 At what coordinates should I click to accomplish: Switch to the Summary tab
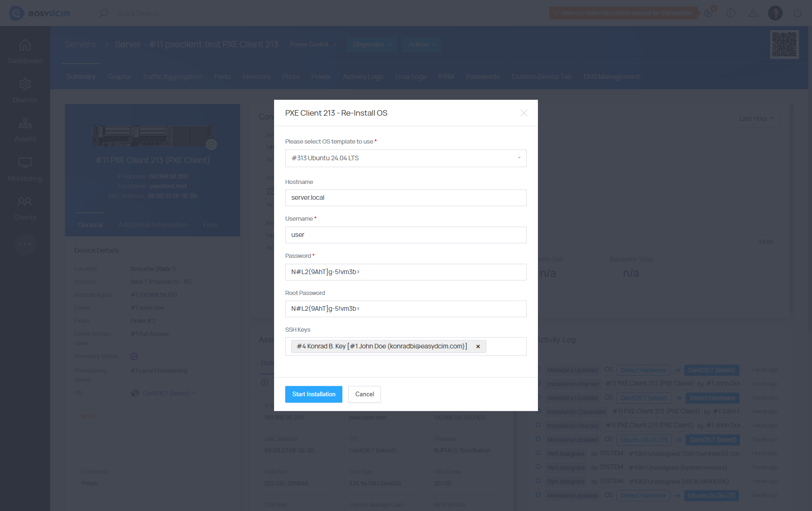click(x=81, y=77)
